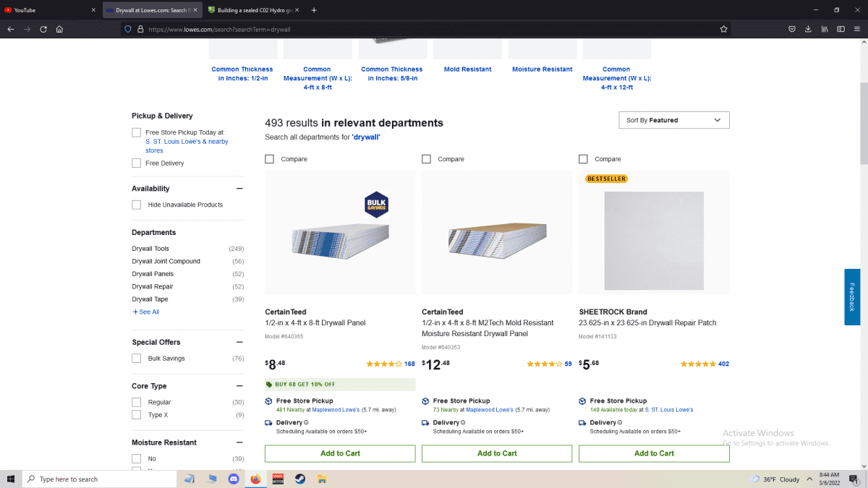This screenshot has height=488, width=868.
Task: Open the browser hamburger menu
Action: [856, 29]
